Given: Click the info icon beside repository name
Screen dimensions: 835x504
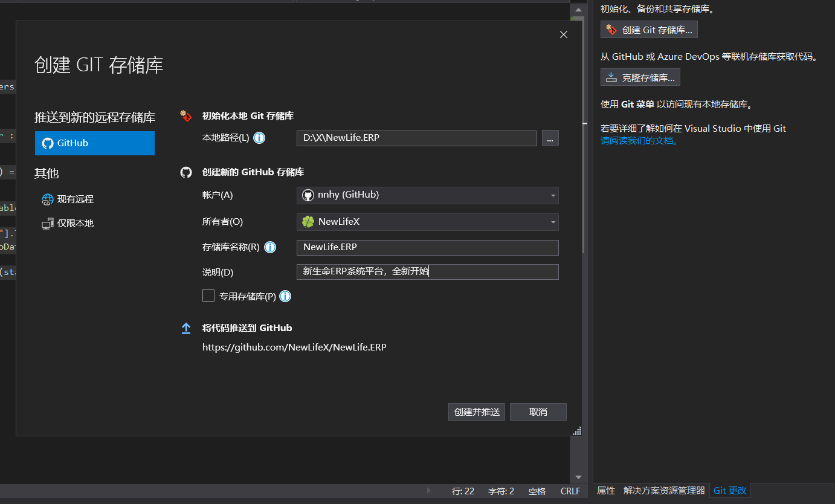Looking at the screenshot, I should pos(270,247).
